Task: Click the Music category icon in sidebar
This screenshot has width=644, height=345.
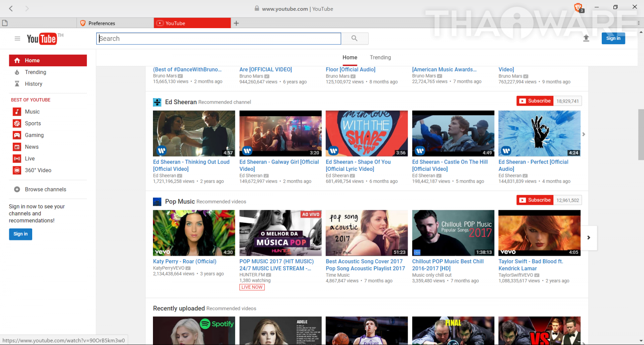Action: 17,112
